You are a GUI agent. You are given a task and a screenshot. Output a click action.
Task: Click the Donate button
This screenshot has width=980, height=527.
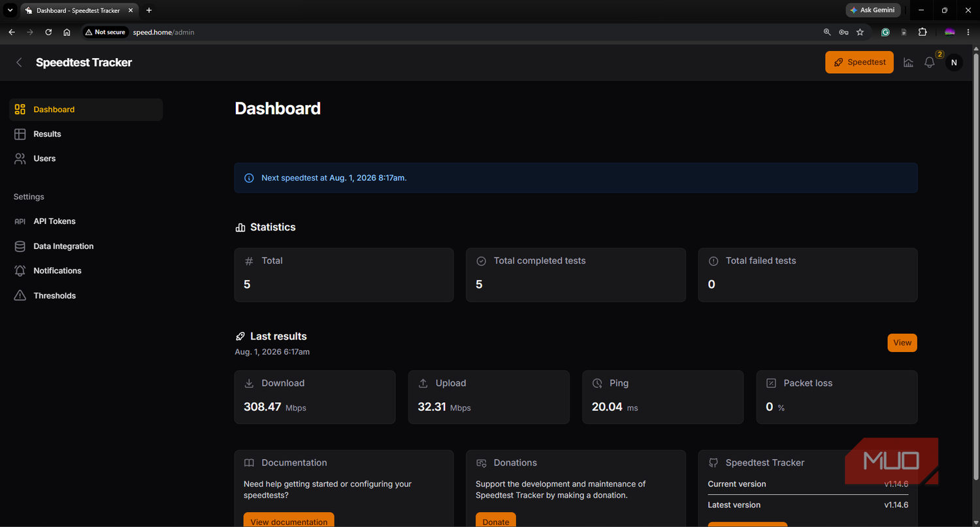(496, 520)
